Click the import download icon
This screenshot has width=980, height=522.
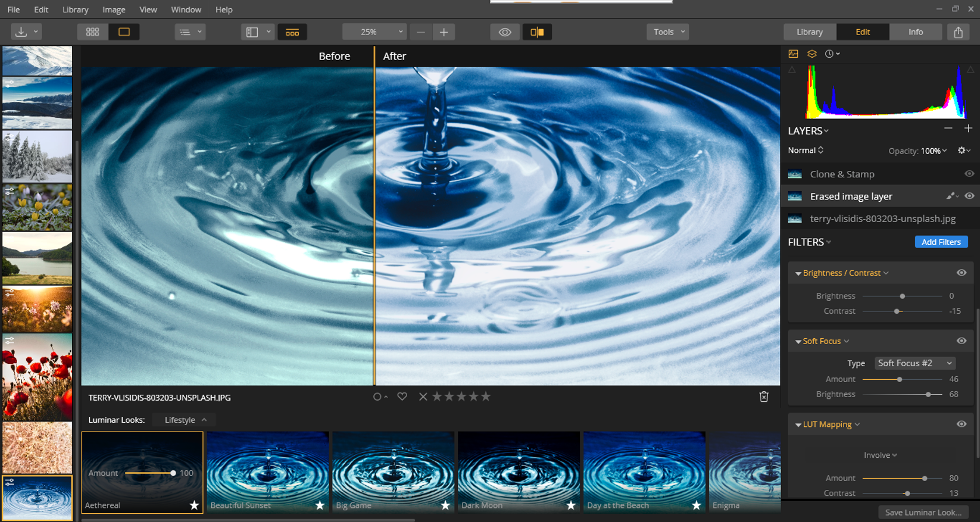point(21,32)
